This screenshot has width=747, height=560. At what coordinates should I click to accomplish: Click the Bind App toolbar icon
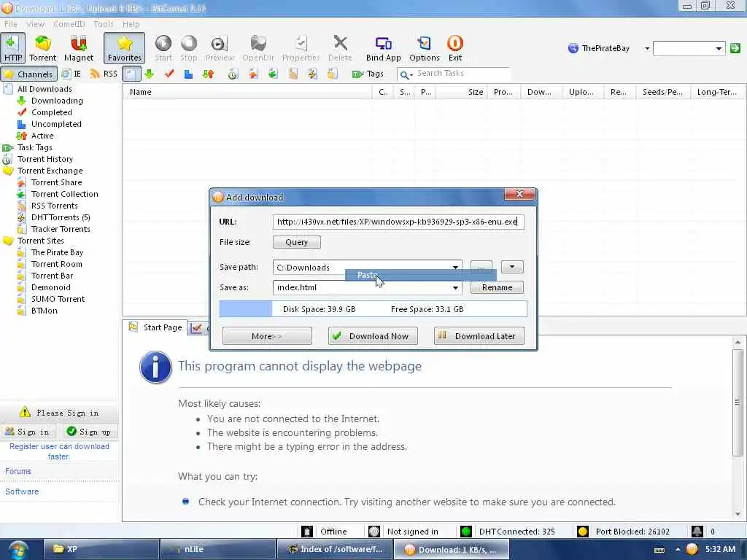click(x=383, y=48)
